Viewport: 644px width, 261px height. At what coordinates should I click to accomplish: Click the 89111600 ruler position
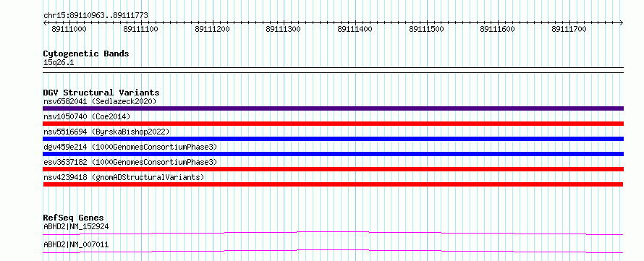click(497, 29)
